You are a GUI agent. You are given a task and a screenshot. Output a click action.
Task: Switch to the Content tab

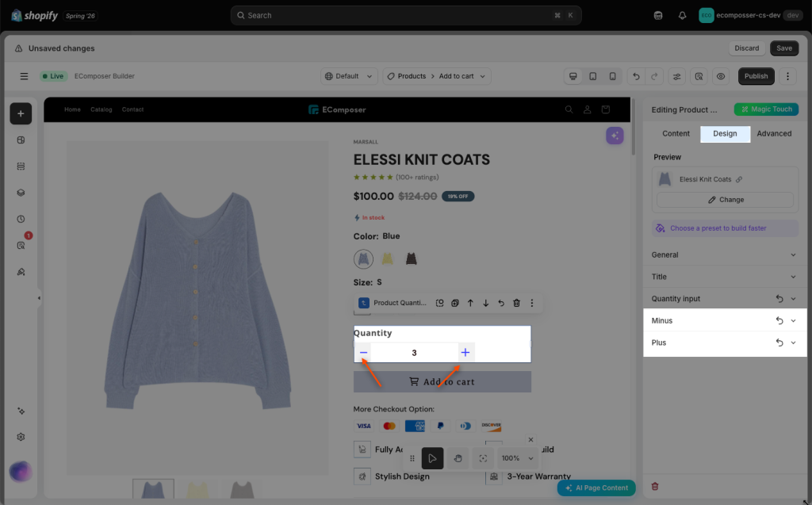(x=676, y=134)
